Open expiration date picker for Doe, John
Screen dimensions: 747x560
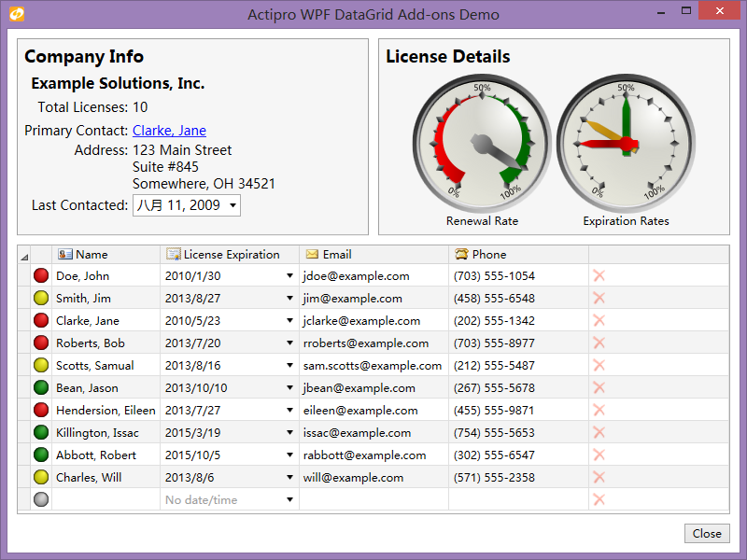289,275
